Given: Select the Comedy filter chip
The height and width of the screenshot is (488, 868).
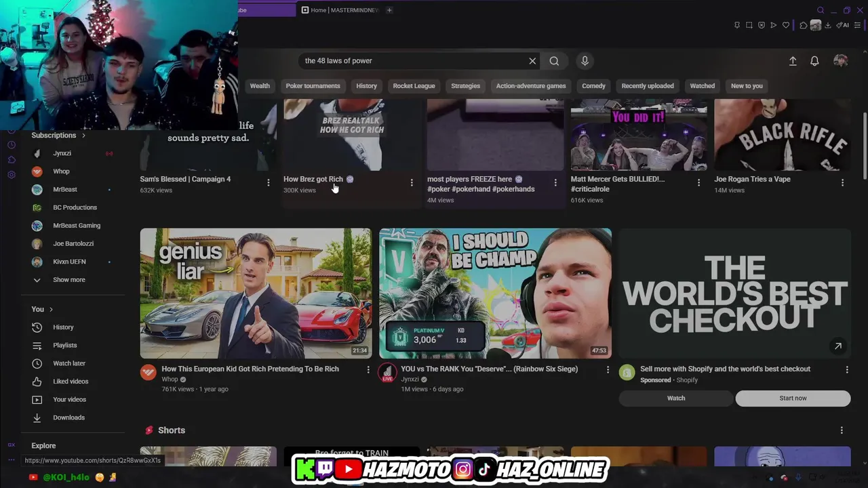Looking at the screenshot, I should click(593, 86).
